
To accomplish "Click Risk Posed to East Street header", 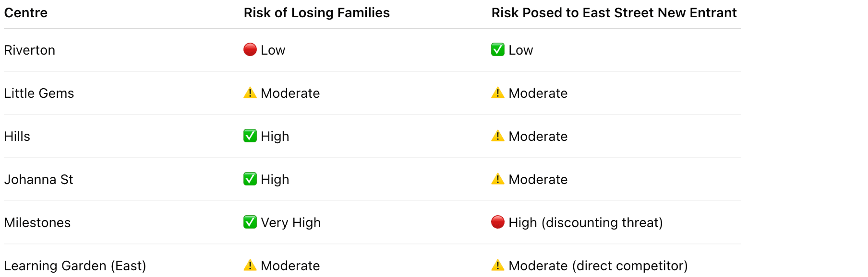I will tap(614, 13).
